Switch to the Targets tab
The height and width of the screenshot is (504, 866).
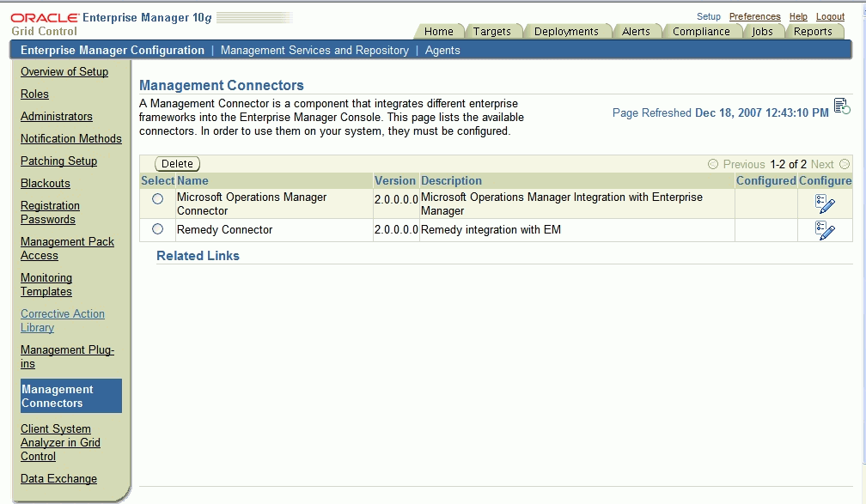point(491,32)
